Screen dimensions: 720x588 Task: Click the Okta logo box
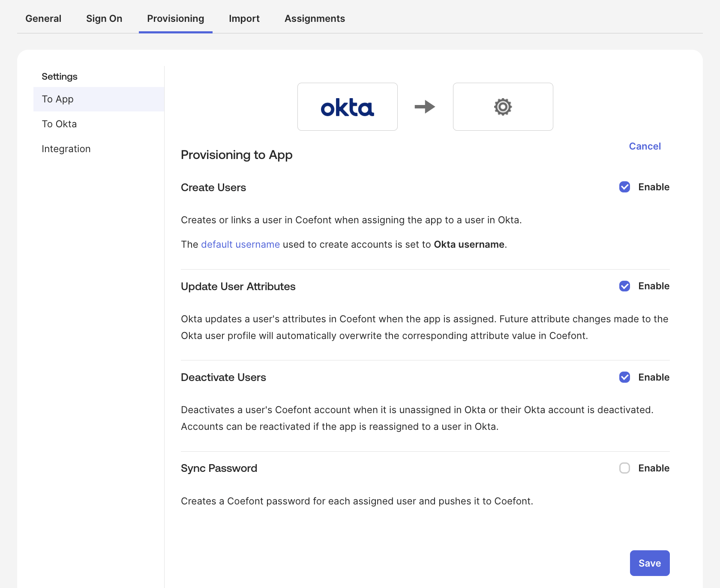click(348, 107)
